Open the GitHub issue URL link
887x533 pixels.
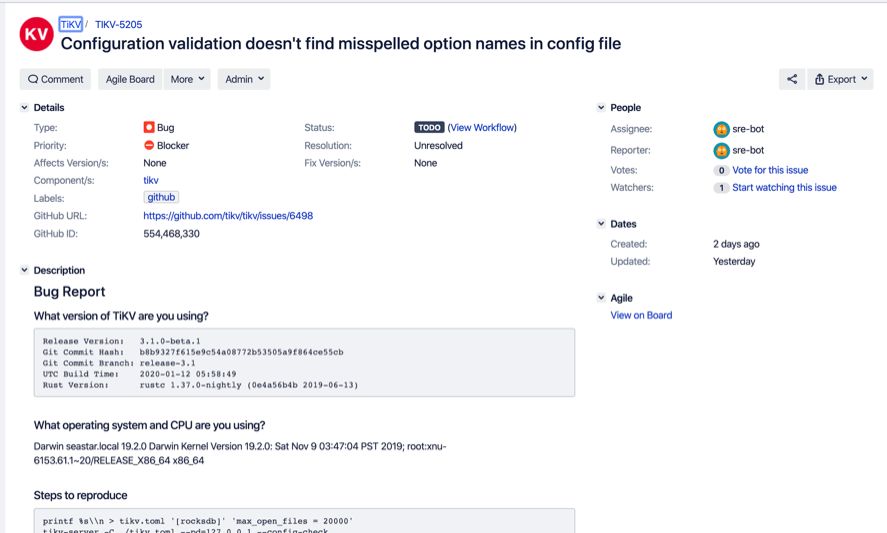pos(228,215)
